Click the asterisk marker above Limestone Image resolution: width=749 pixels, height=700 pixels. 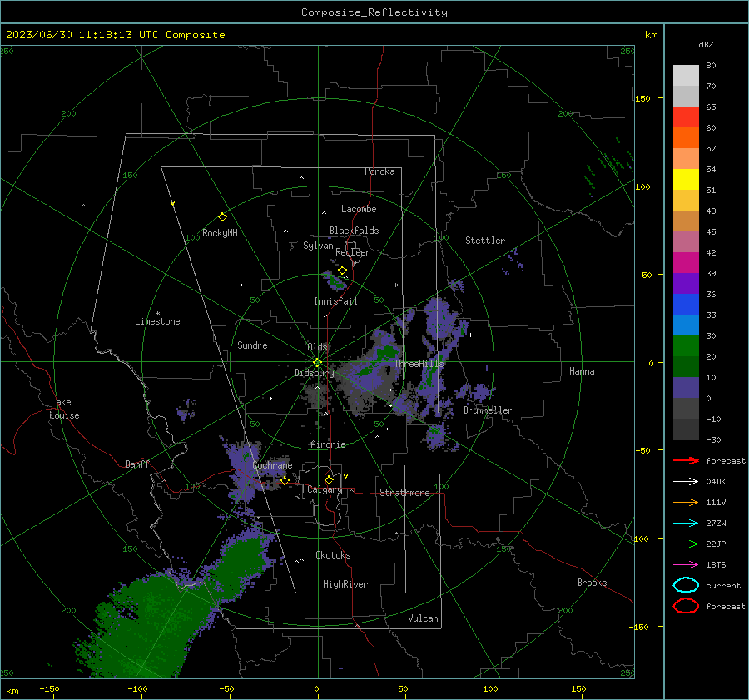(157, 314)
